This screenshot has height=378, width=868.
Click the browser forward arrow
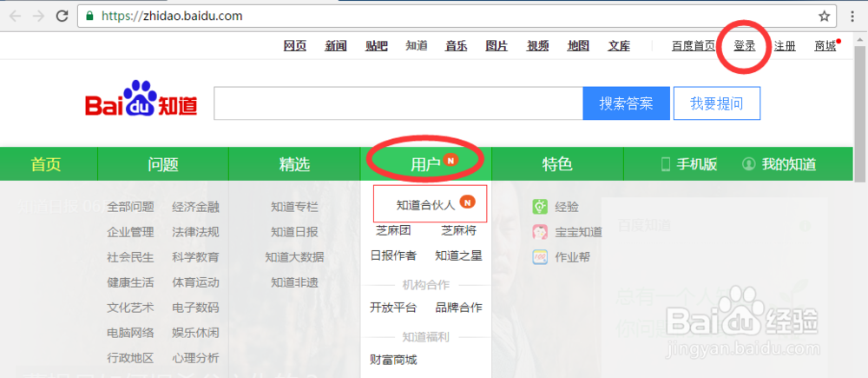(38, 16)
